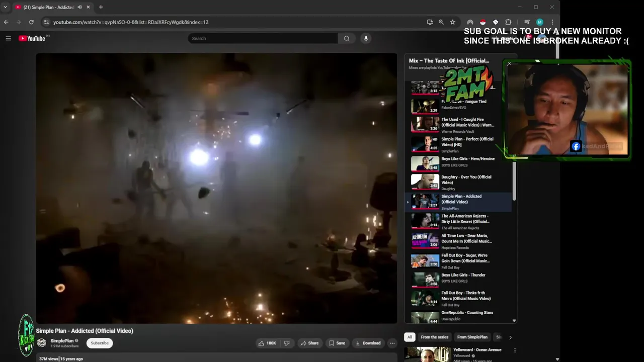The width and height of the screenshot is (644, 362).
Task: Mute the tab via the speaker icon
Action: click(x=79, y=7)
